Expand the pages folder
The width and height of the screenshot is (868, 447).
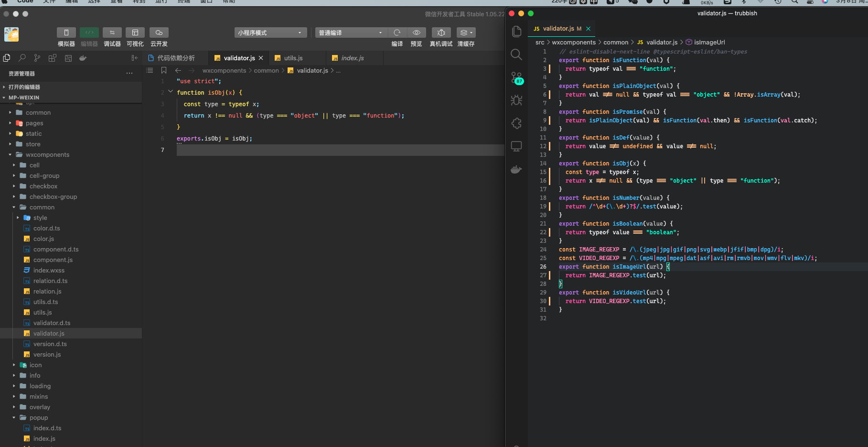(x=71, y=123)
